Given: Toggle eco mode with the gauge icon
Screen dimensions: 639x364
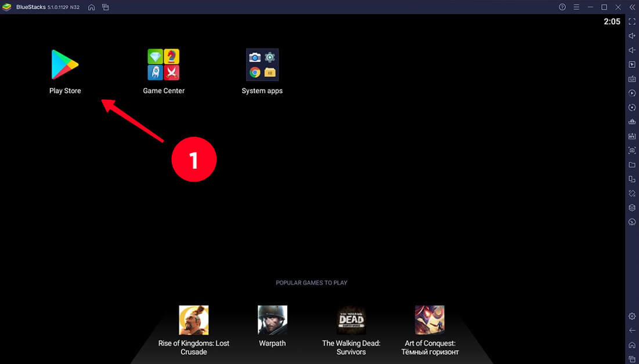Looking at the screenshot, I should (x=632, y=222).
